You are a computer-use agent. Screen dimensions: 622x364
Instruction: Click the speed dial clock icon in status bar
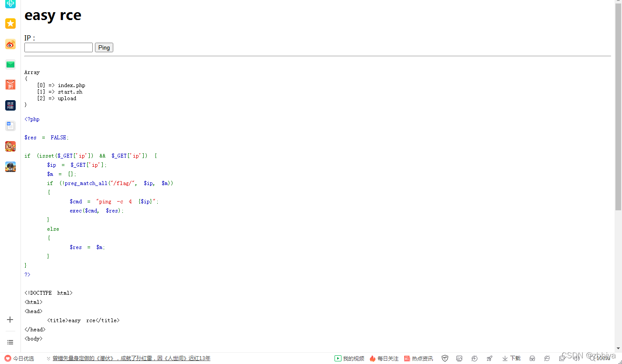point(475,358)
